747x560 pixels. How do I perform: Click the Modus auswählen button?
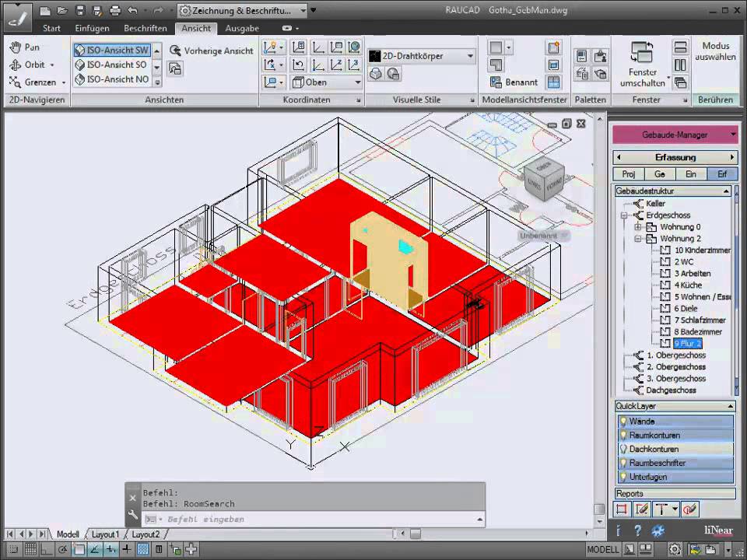(x=716, y=51)
